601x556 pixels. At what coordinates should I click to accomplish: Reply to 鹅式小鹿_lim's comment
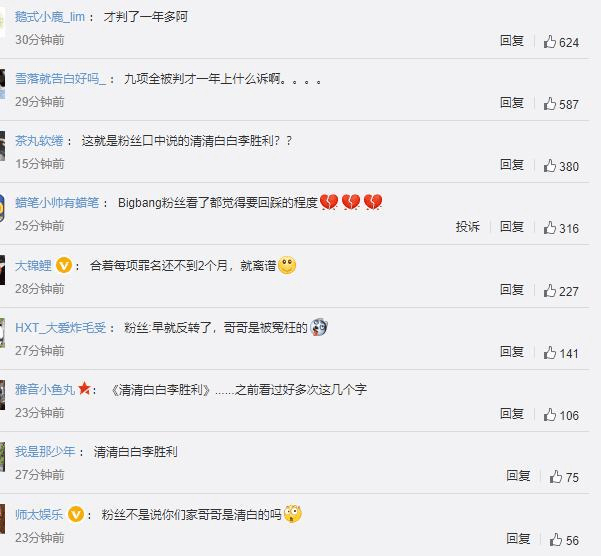coord(512,40)
